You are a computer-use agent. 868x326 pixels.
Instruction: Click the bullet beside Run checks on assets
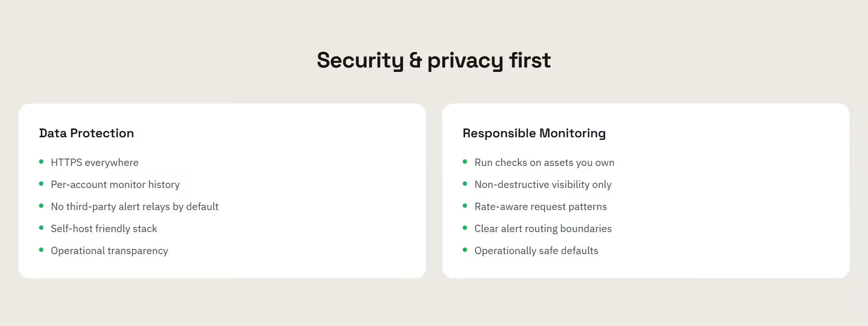click(x=465, y=162)
